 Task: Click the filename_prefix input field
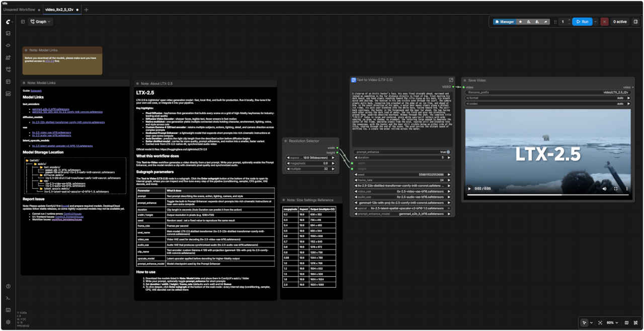pyautogui.click(x=547, y=92)
